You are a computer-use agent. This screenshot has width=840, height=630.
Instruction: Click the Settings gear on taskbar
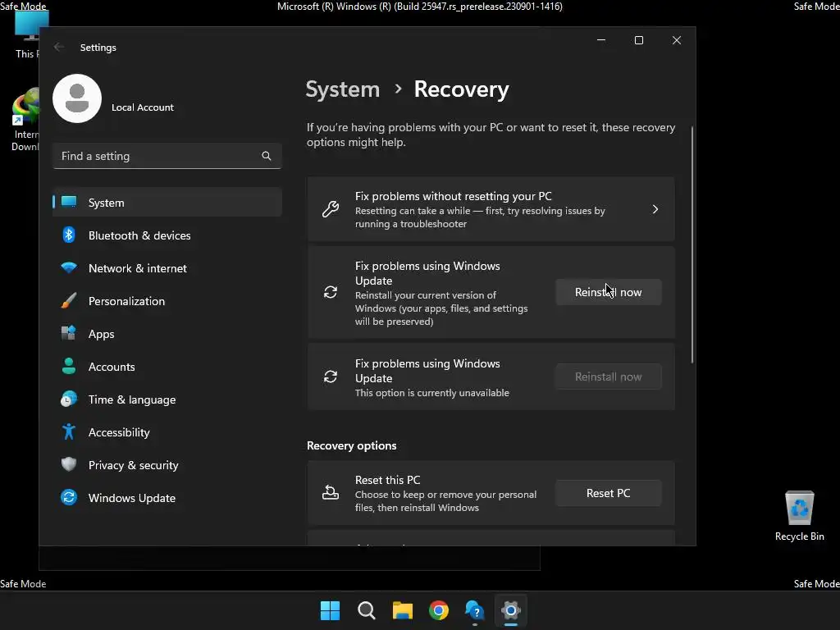[511, 610]
